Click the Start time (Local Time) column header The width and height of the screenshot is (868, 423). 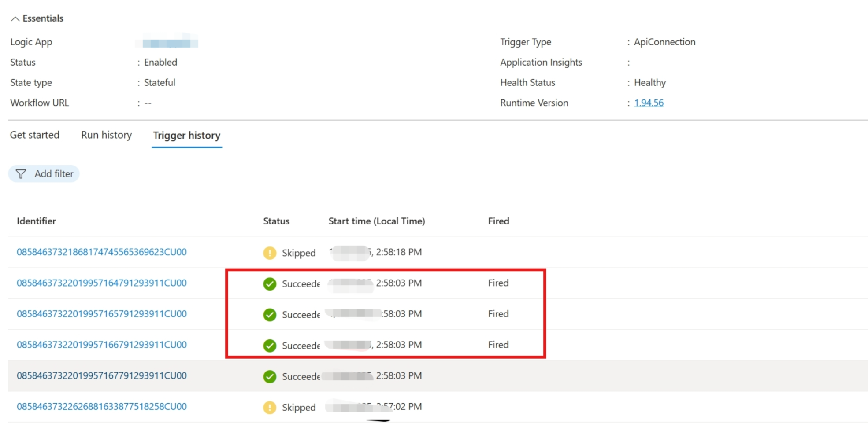[376, 221]
